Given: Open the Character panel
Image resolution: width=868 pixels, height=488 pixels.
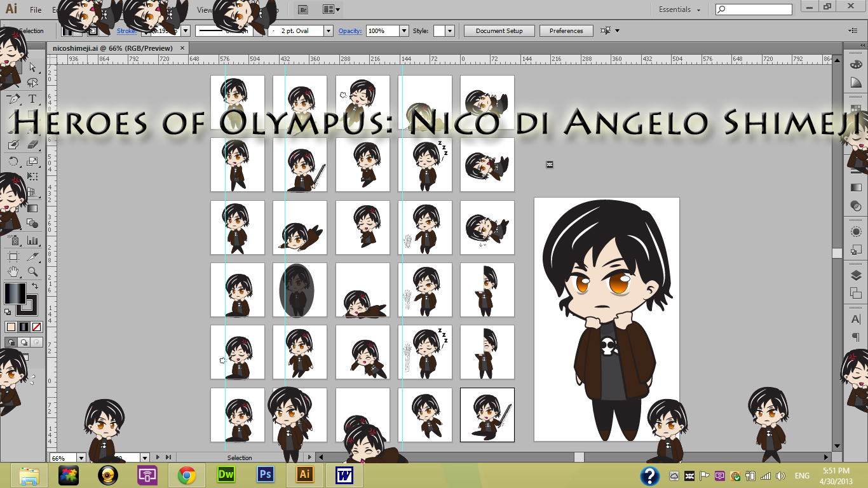Looking at the screenshot, I should point(856,320).
